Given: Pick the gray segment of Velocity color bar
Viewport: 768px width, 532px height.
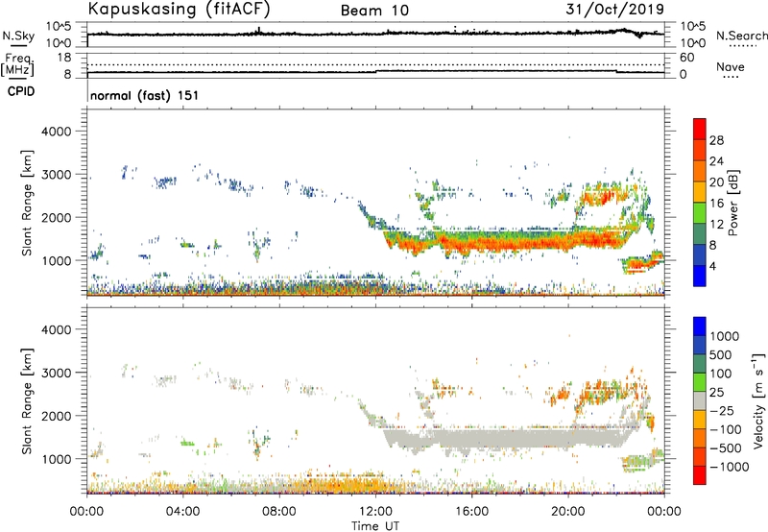Looking at the screenshot, I should 700,400.
